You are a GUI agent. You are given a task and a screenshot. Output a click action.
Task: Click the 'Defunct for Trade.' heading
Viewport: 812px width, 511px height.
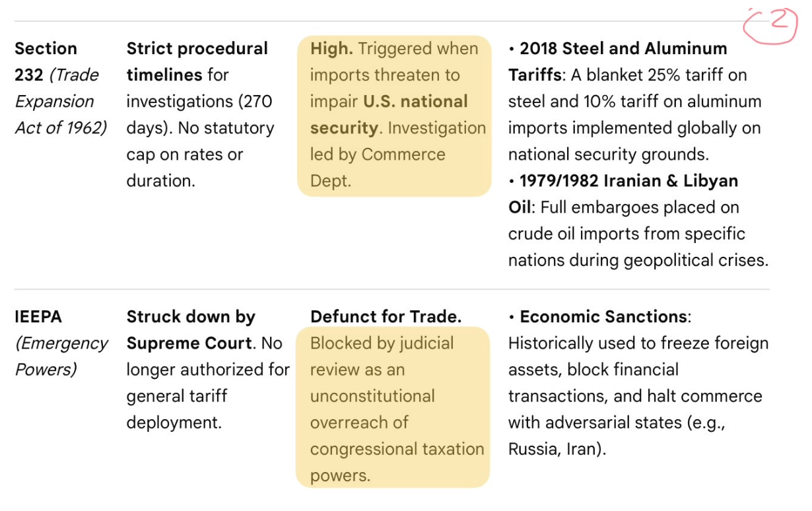click(x=386, y=317)
